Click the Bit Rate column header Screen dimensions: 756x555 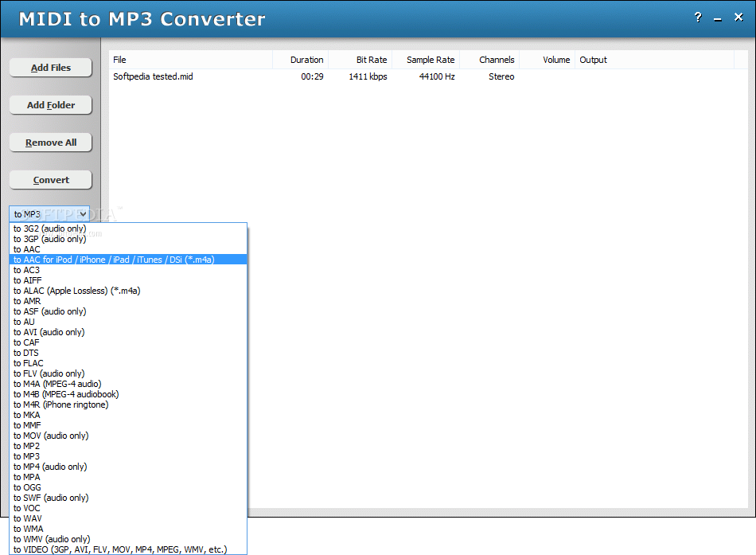[360, 60]
